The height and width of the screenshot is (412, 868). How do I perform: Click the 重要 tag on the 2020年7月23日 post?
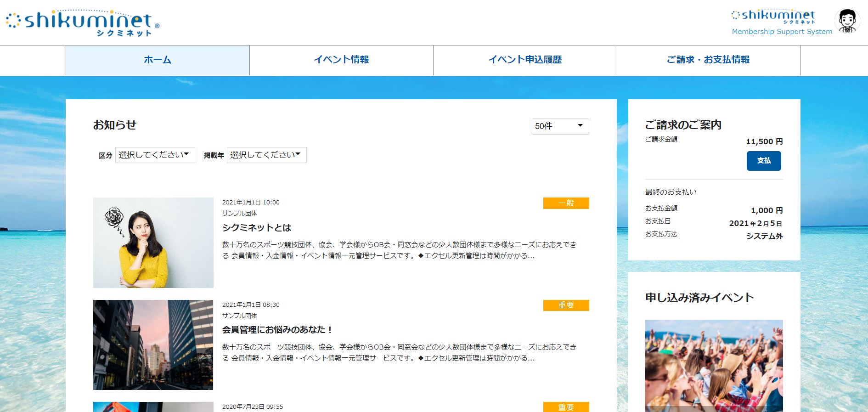tap(566, 407)
